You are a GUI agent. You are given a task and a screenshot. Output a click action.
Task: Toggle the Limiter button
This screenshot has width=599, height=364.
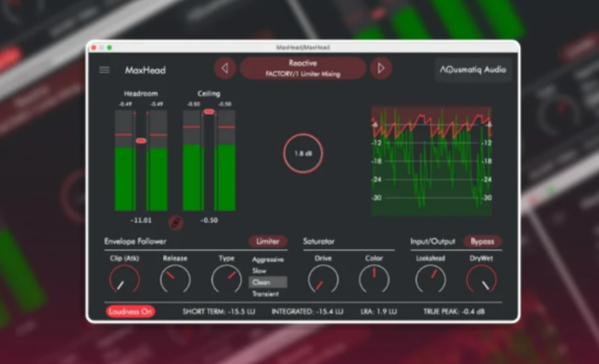coord(267,241)
